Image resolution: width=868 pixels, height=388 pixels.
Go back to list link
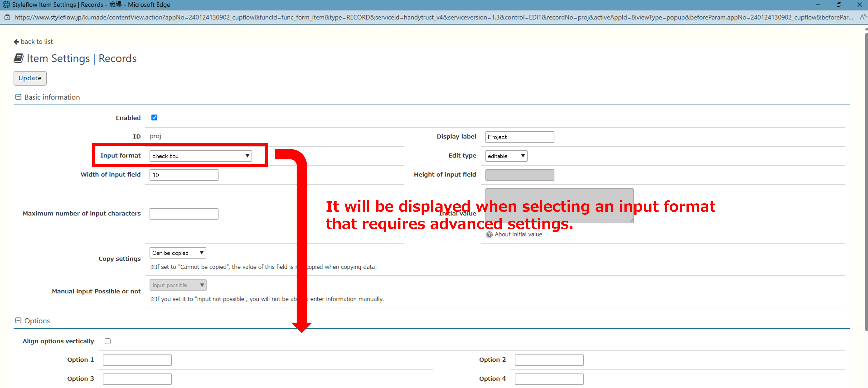(33, 42)
